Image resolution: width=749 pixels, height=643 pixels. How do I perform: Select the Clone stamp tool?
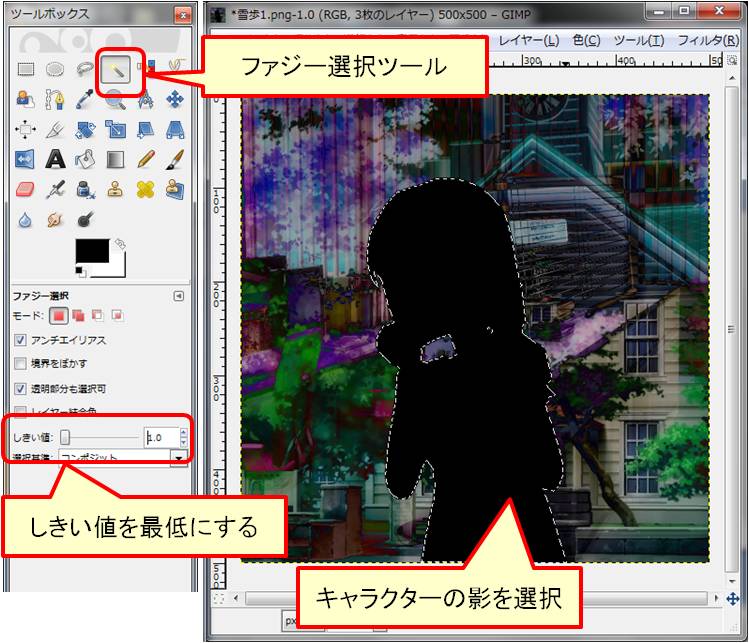click(x=116, y=189)
